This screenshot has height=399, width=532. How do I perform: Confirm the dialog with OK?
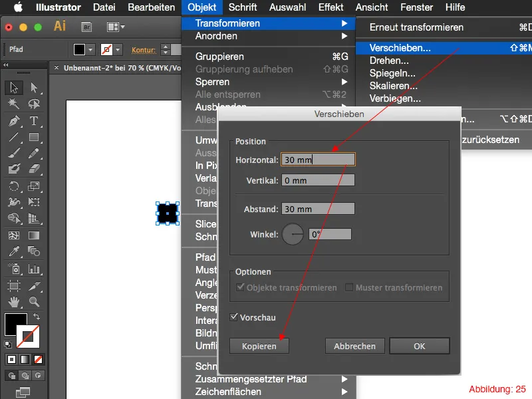pyautogui.click(x=420, y=346)
